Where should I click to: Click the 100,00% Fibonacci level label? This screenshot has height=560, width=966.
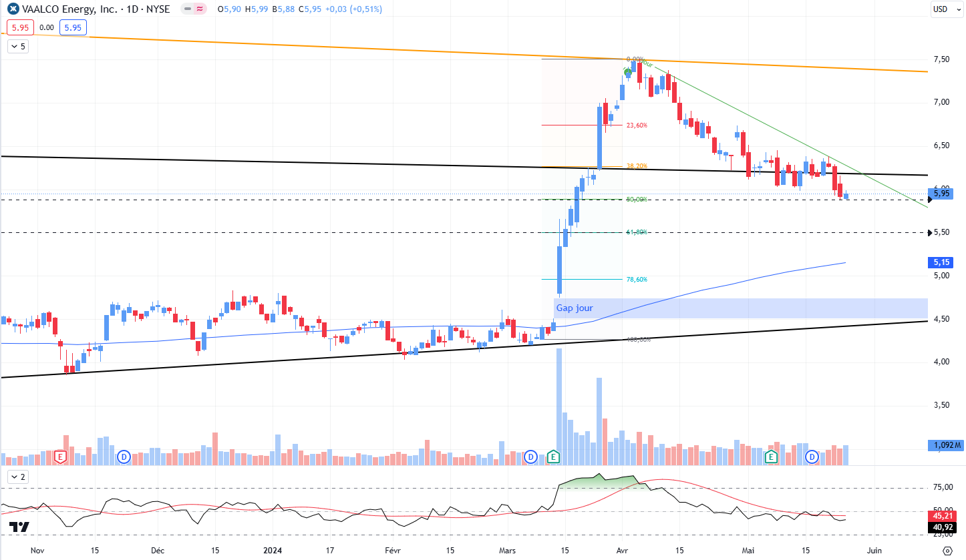(x=639, y=340)
